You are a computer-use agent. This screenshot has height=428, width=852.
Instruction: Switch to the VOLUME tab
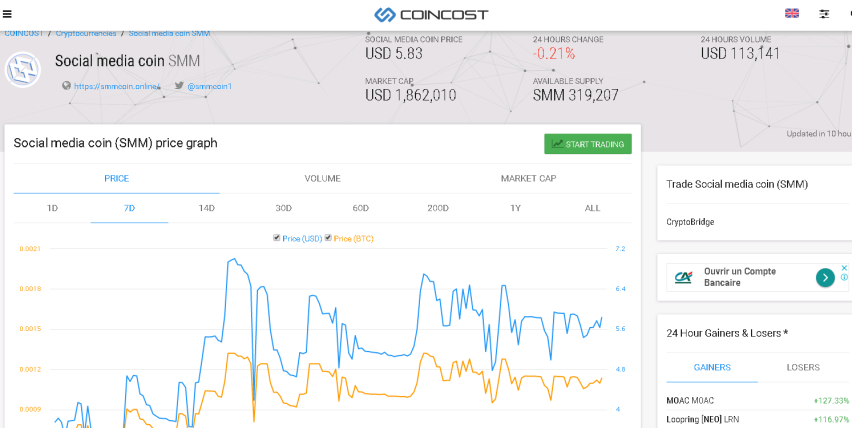[x=323, y=179]
